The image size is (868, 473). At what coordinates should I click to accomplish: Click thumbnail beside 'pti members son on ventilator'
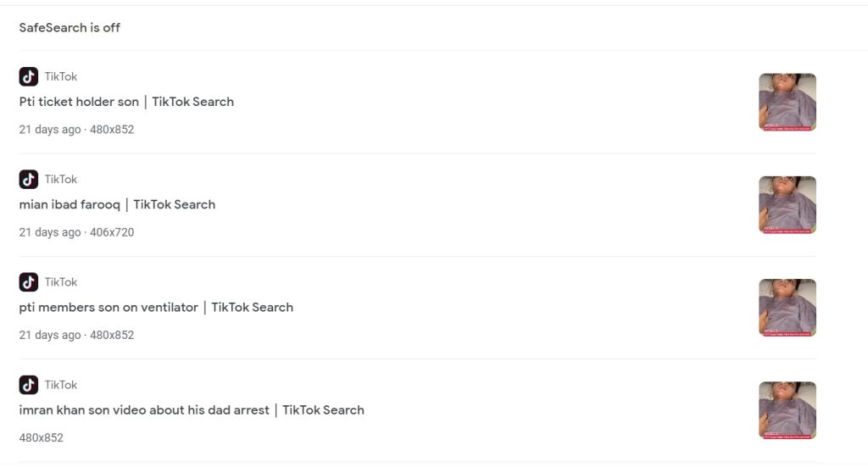[x=787, y=307]
